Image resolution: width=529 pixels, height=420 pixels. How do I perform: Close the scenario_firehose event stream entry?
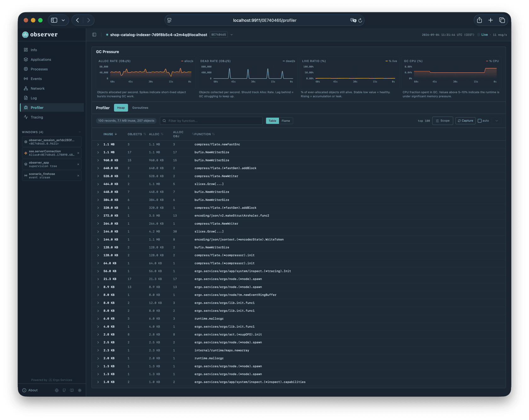(78, 176)
